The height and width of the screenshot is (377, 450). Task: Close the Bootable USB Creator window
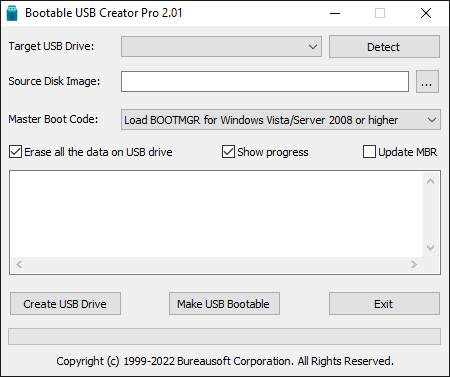tap(426, 13)
